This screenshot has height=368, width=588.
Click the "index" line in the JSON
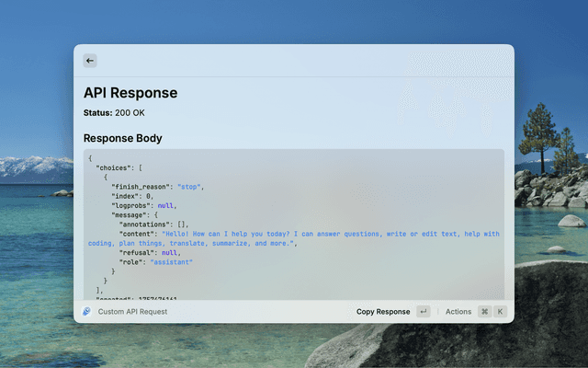click(x=132, y=196)
